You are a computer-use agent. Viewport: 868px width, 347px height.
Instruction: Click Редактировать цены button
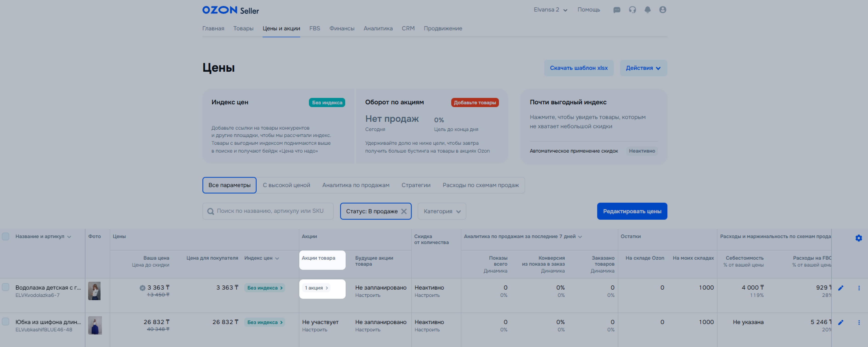click(x=632, y=211)
